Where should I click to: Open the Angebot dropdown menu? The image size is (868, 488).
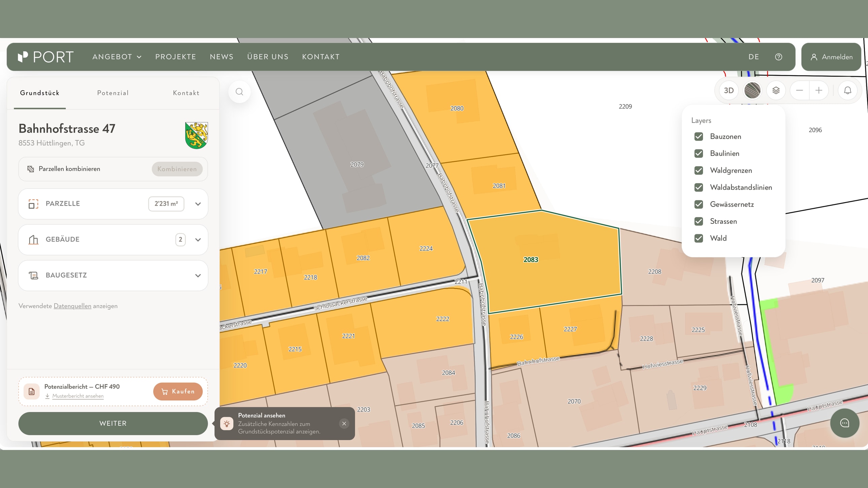point(117,57)
